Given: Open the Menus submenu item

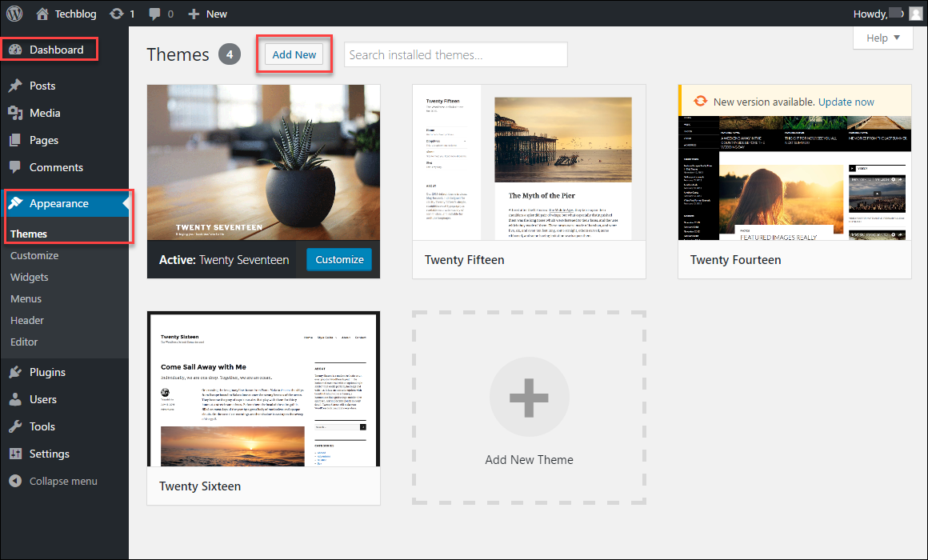Looking at the screenshot, I should (x=26, y=299).
